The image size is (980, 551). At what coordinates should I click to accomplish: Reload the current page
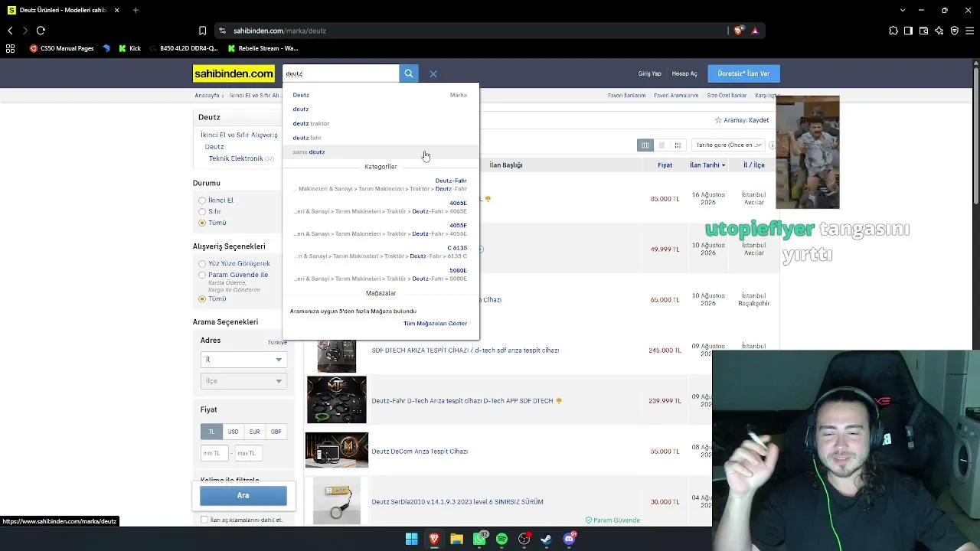coord(41,31)
